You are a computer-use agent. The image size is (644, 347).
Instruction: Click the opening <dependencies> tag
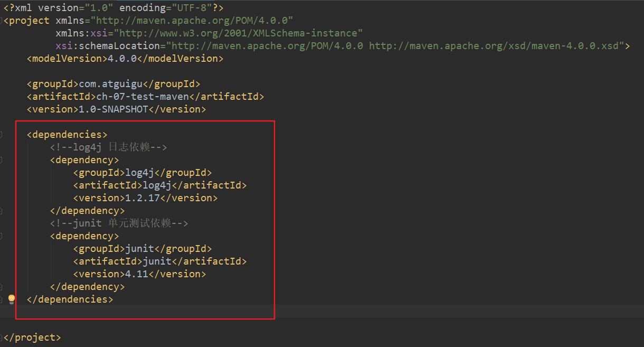click(x=67, y=135)
